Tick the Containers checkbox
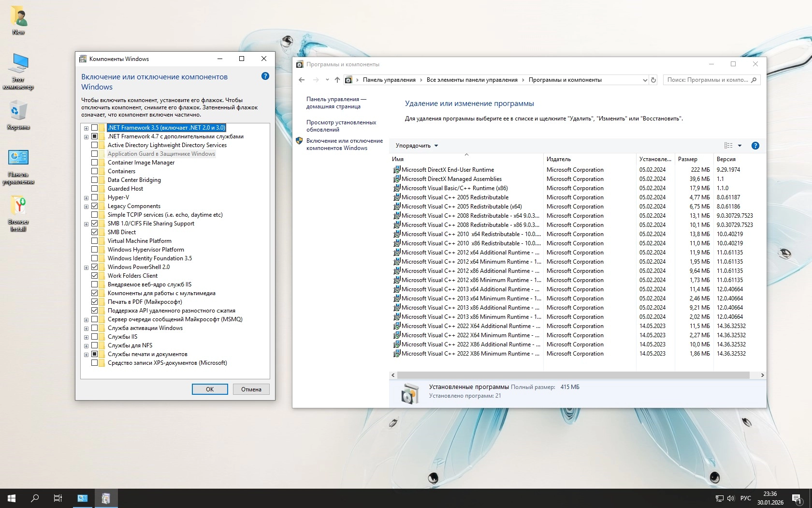Viewport: 812px width, 508px height. click(95, 171)
